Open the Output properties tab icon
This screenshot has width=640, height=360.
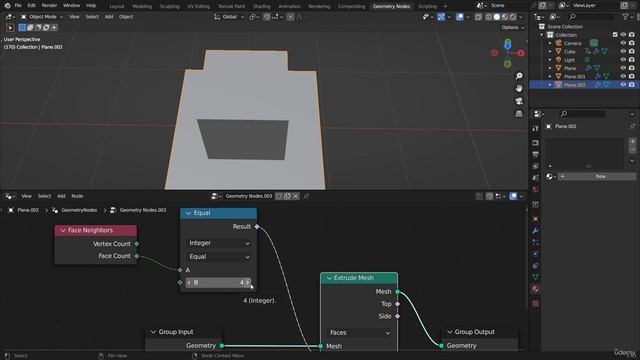(536, 154)
